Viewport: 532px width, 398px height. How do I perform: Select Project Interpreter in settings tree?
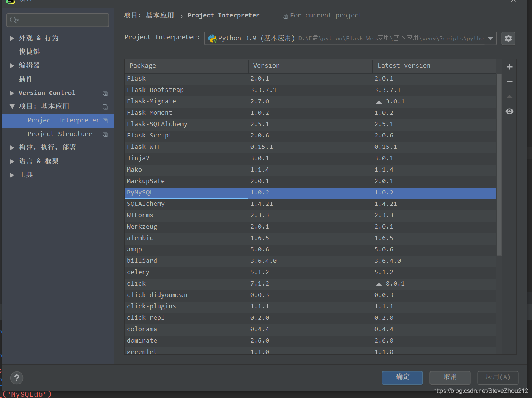click(58, 120)
